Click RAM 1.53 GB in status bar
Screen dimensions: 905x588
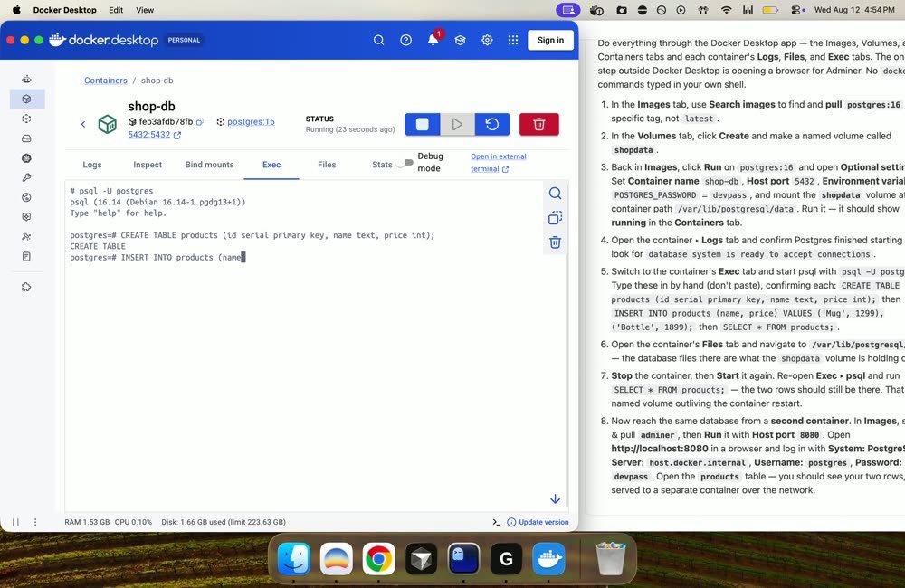[87, 522]
